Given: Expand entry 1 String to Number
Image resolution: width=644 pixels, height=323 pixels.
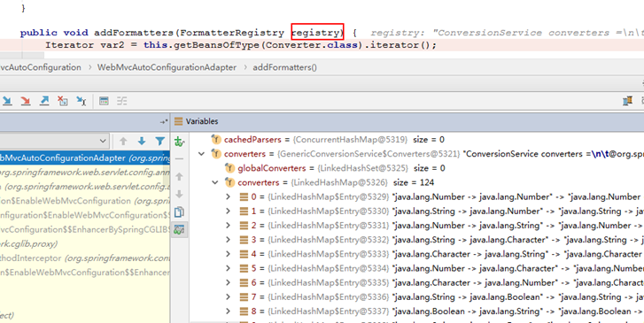Looking at the screenshot, I should coord(229,211).
